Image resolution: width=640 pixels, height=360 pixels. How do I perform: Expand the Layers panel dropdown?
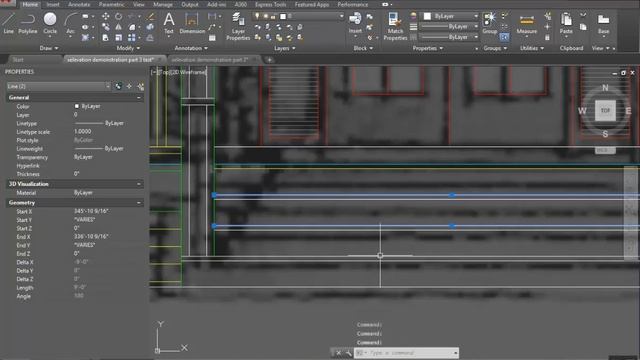click(284, 48)
